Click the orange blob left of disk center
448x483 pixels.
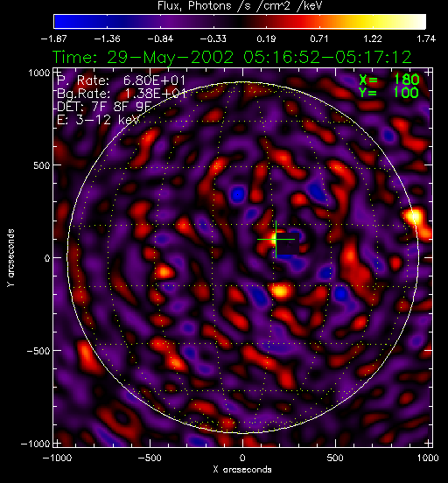pos(164,272)
